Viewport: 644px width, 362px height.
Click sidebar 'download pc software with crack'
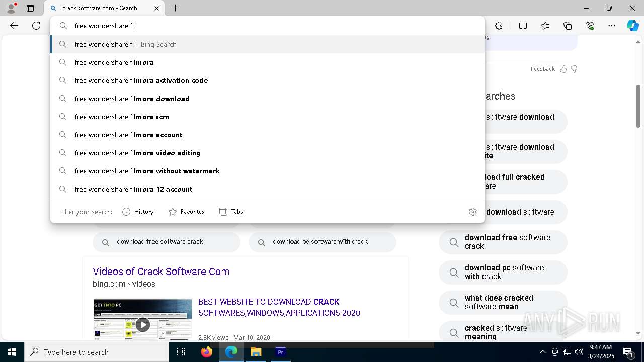(503, 272)
